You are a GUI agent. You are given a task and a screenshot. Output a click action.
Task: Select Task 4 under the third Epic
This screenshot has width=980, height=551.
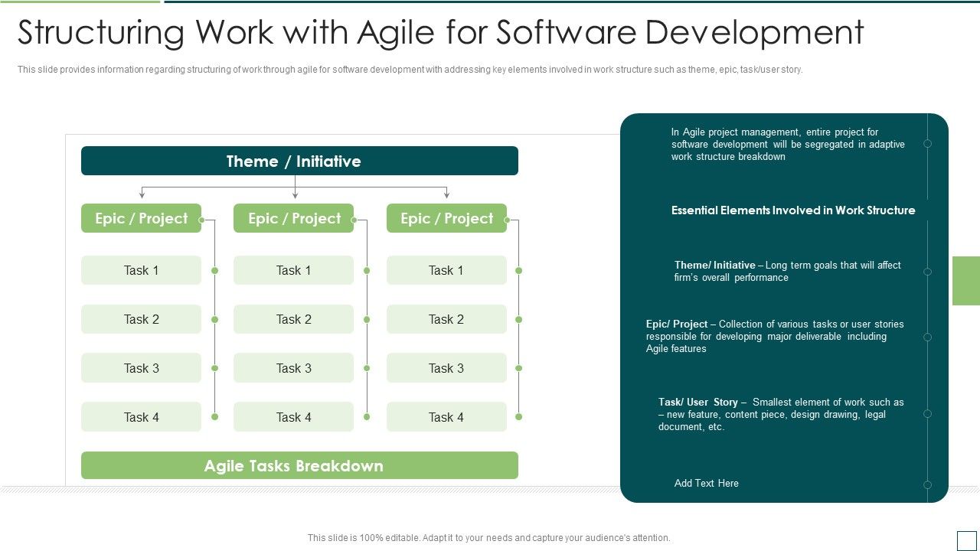(x=446, y=417)
